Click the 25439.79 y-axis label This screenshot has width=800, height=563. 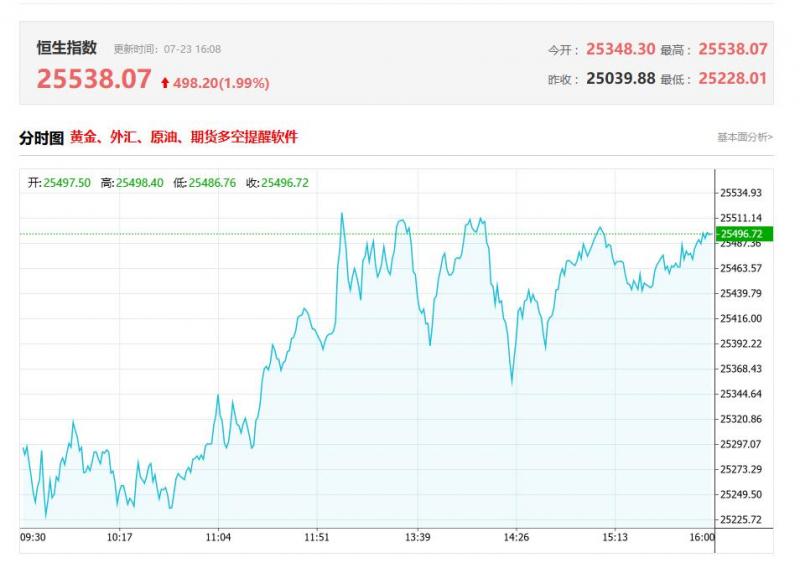click(741, 293)
